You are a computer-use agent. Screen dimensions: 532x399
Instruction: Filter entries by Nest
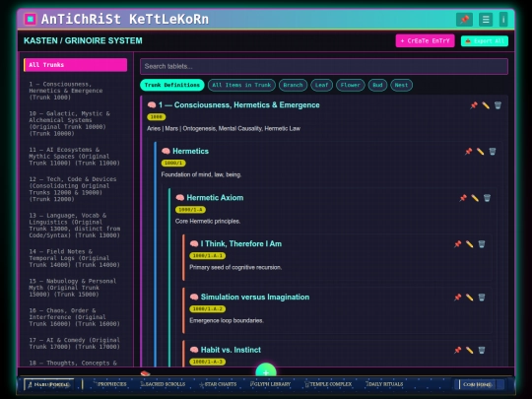coord(401,85)
